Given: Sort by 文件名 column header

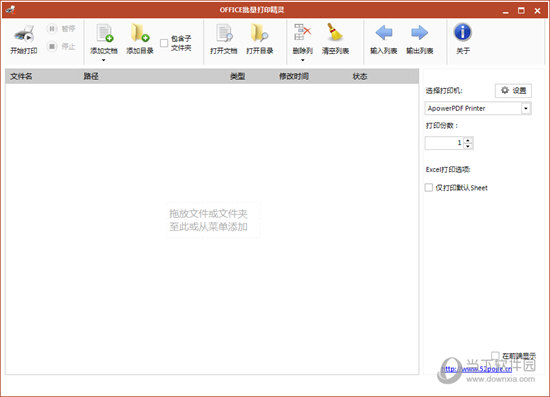Looking at the screenshot, I should [21, 76].
